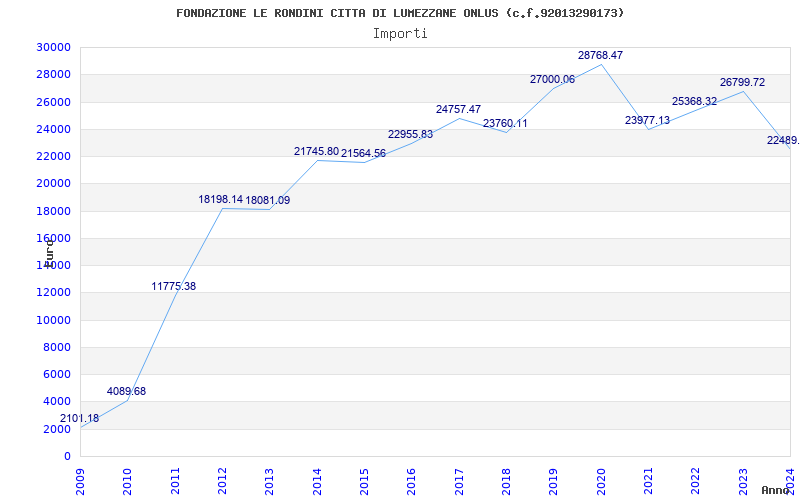Click y-axis tick 16000

pos(54,238)
